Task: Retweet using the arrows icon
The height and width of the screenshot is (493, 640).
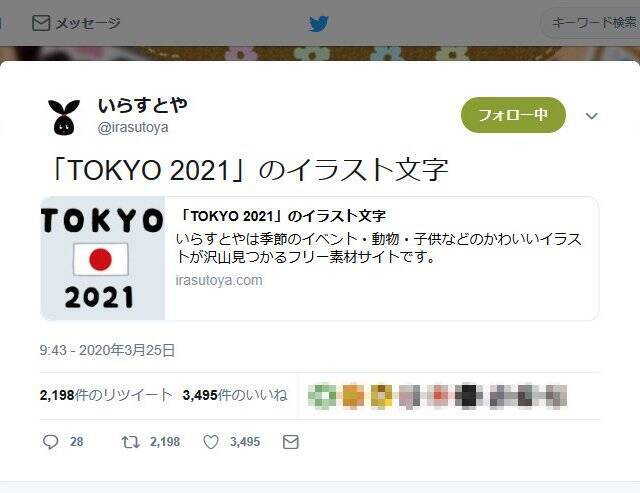Action: [131, 442]
